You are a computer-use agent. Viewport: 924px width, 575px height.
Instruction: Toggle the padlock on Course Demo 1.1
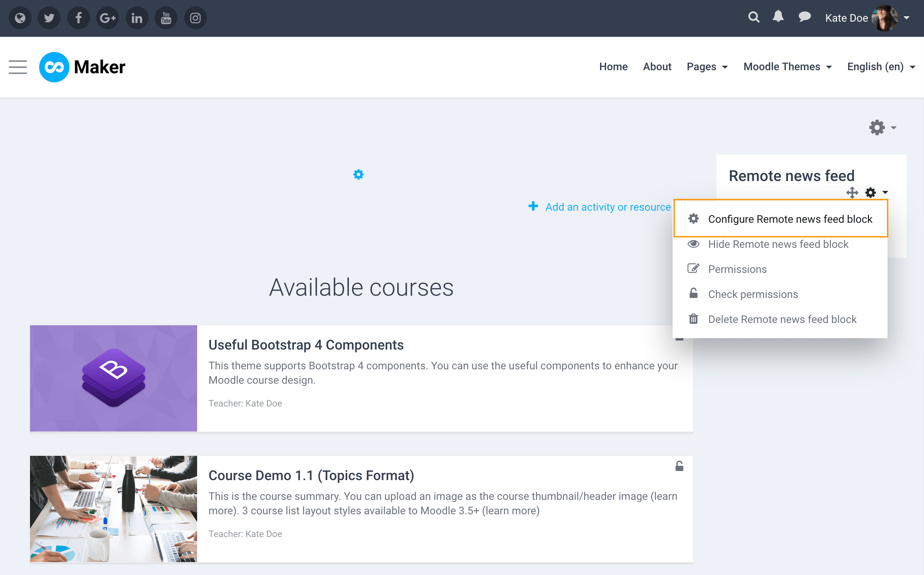pos(679,465)
